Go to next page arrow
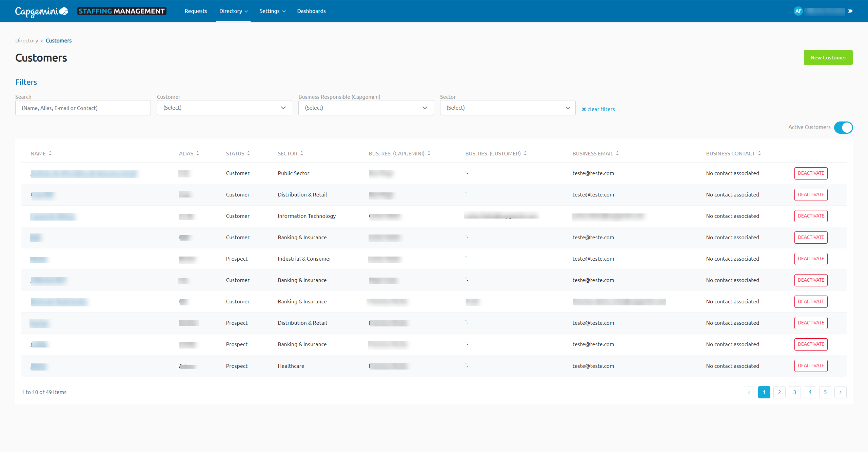The image size is (868, 452). (840, 392)
